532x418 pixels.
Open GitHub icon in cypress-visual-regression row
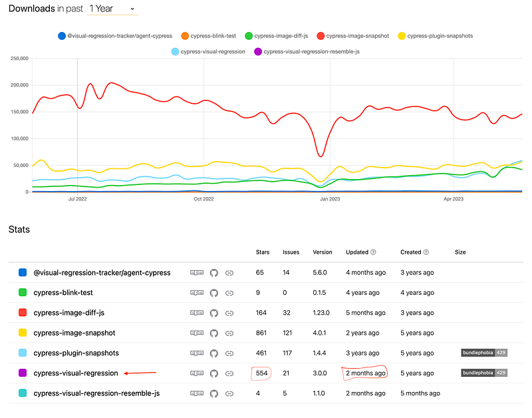pyautogui.click(x=213, y=373)
